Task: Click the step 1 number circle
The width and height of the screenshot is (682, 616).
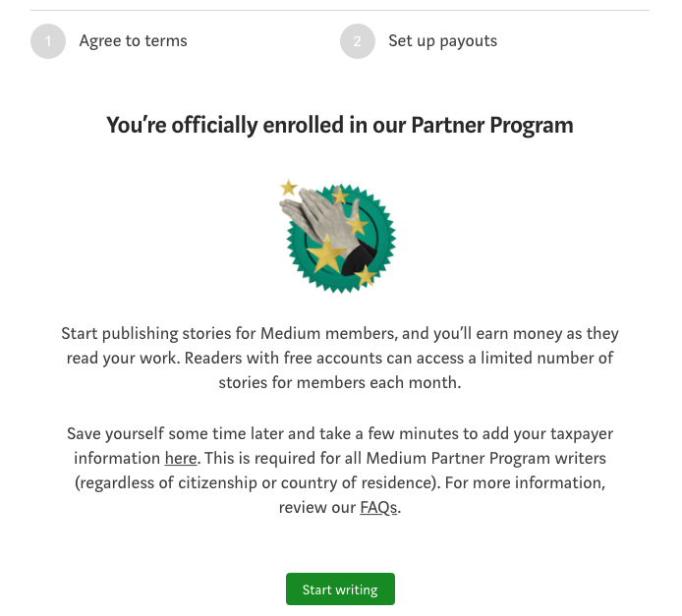Action: [48, 41]
